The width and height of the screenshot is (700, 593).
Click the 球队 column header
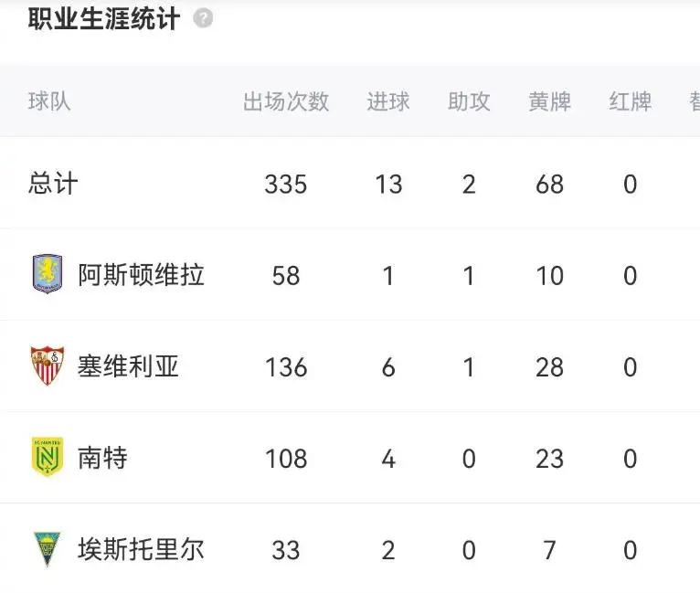click(49, 101)
